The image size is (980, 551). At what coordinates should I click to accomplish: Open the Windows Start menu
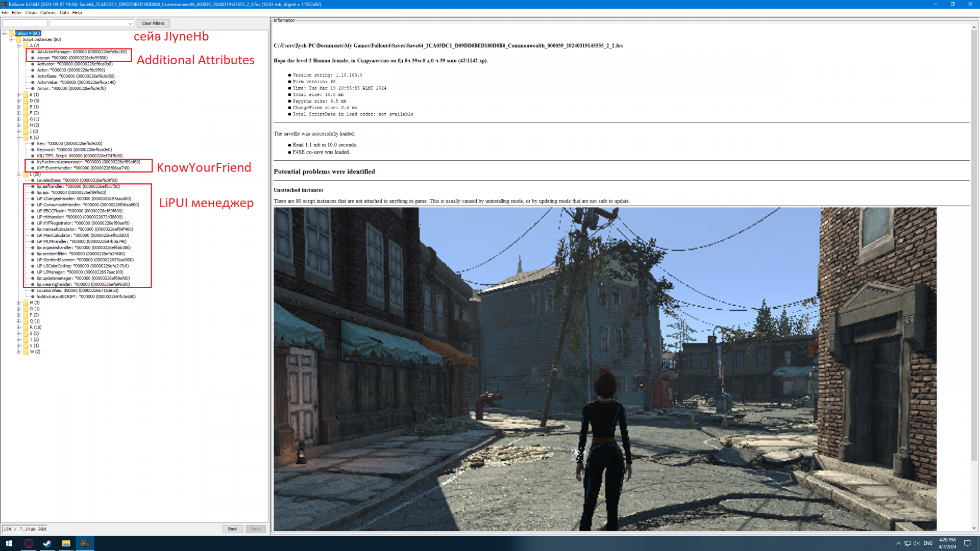click(x=9, y=543)
